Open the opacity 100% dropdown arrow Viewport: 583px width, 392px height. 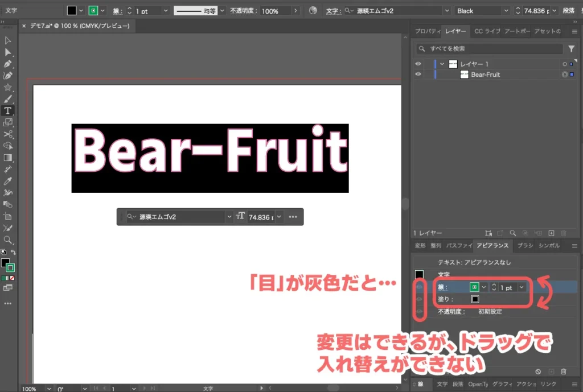[295, 11]
